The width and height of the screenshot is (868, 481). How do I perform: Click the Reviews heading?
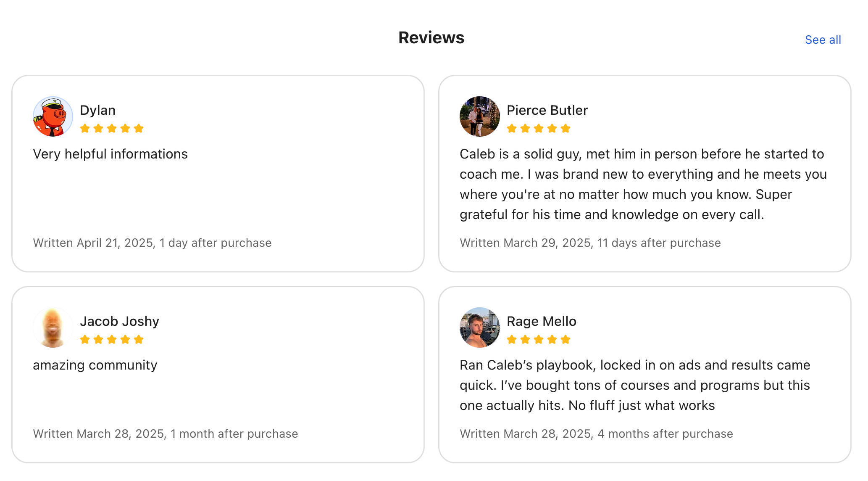point(431,37)
